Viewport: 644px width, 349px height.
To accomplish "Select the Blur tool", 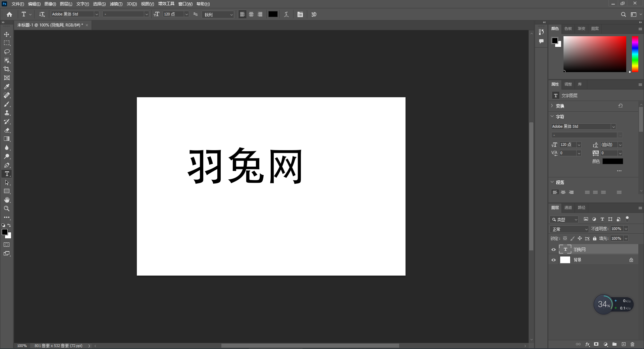I will click(7, 148).
